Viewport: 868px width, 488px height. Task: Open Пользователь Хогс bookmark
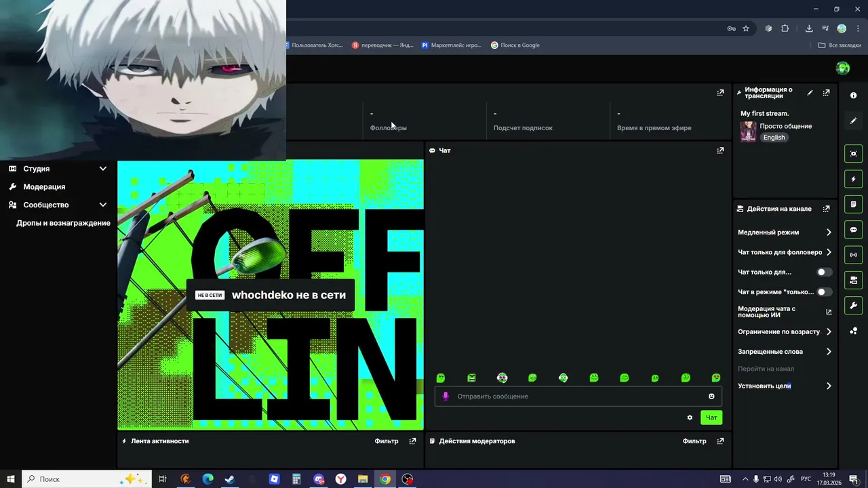(x=313, y=45)
